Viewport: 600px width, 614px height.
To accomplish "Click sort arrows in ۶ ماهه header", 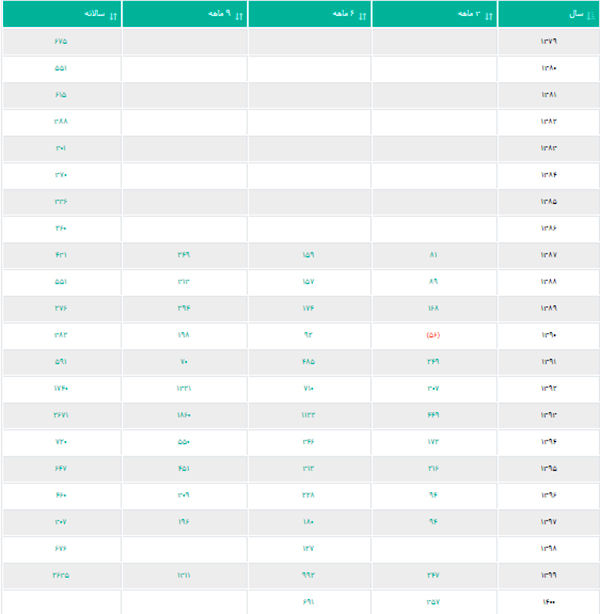I will [363, 16].
